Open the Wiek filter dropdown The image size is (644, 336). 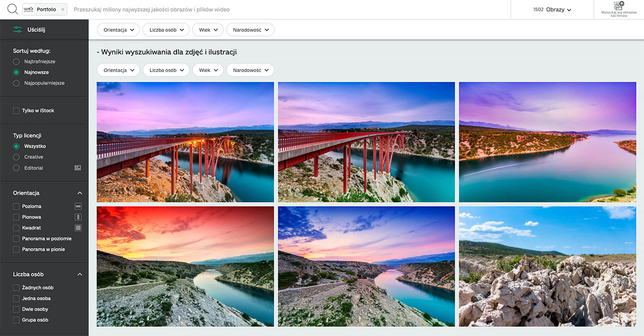click(207, 30)
